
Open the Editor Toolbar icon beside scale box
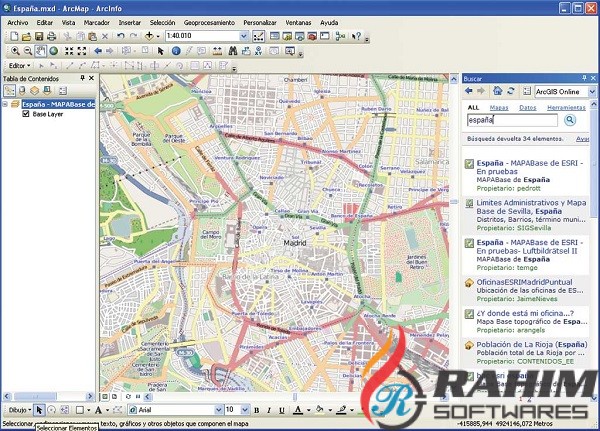pyautogui.click(x=258, y=36)
